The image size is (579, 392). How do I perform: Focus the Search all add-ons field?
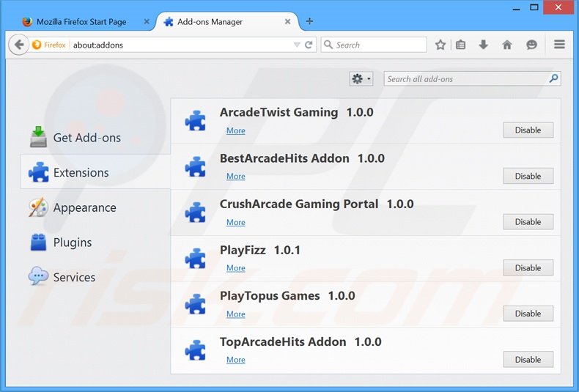click(465, 78)
